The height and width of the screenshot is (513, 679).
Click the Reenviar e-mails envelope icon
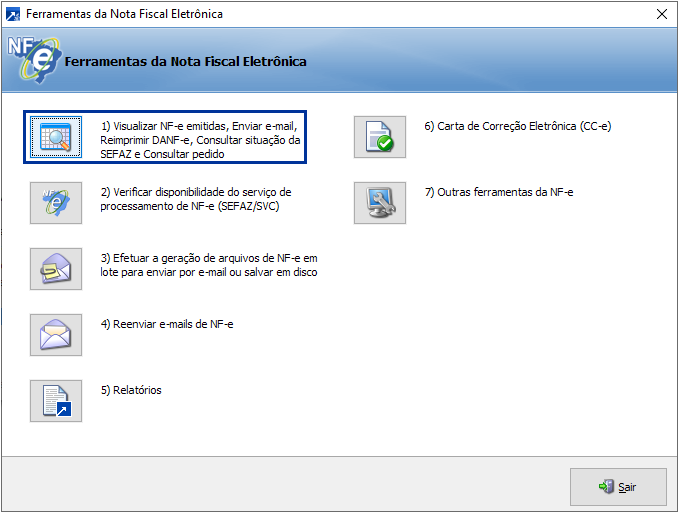point(56,335)
